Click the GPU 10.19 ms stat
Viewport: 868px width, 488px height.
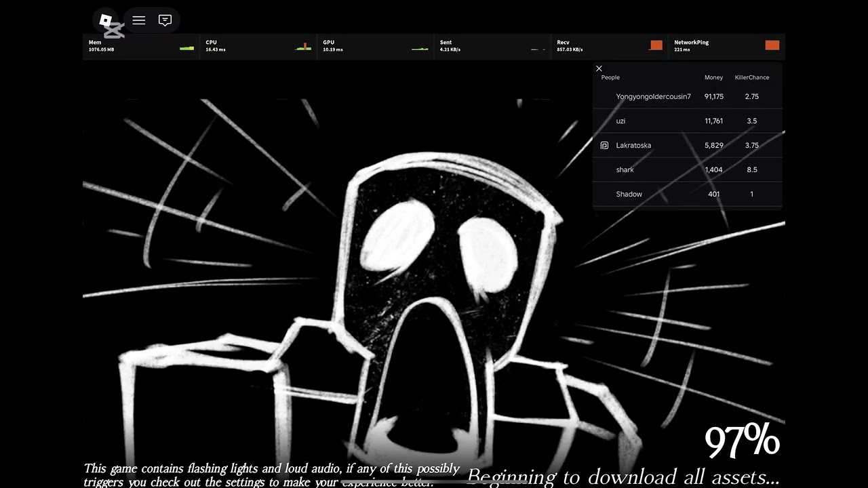pyautogui.click(x=376, y=46)
